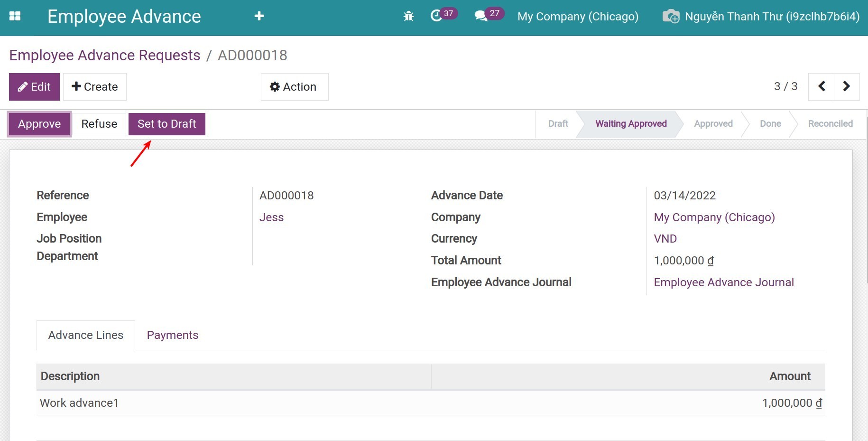
Task: Go to next record with right chevron
Action: point(847,86)
